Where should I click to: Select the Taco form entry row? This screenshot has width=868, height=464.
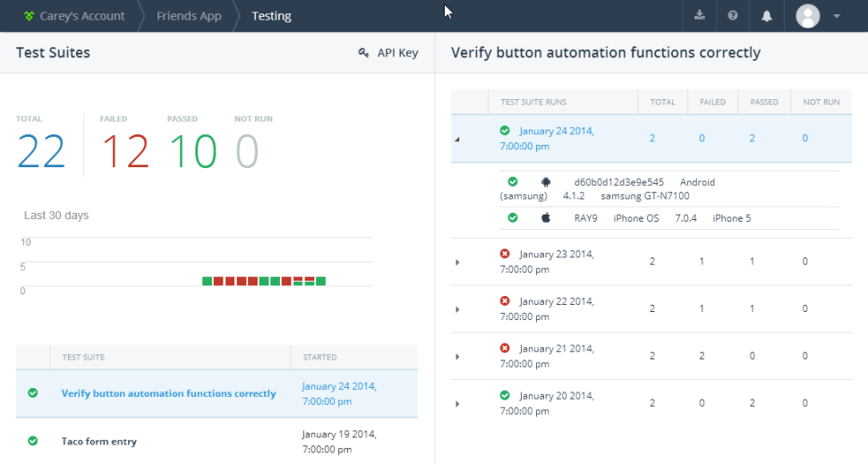98,441
